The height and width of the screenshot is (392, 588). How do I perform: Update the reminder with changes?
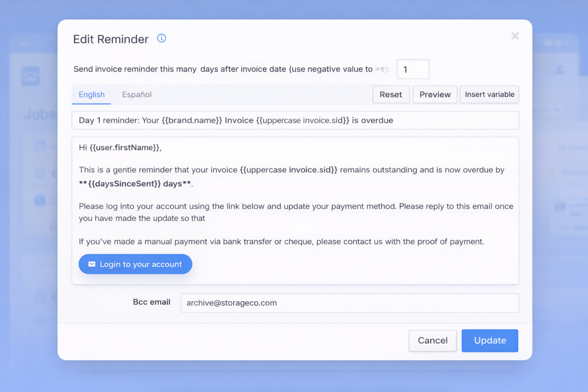[x=490, y=340]
